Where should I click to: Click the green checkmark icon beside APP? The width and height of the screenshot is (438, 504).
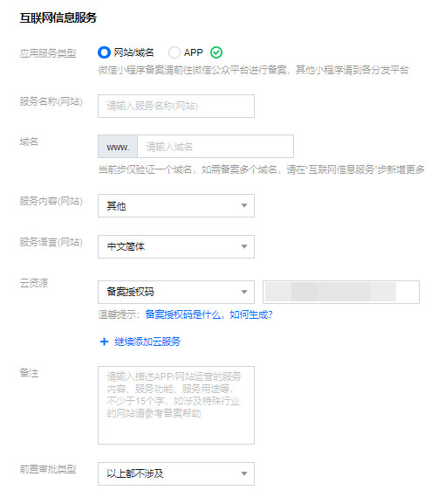click(216, 52)
